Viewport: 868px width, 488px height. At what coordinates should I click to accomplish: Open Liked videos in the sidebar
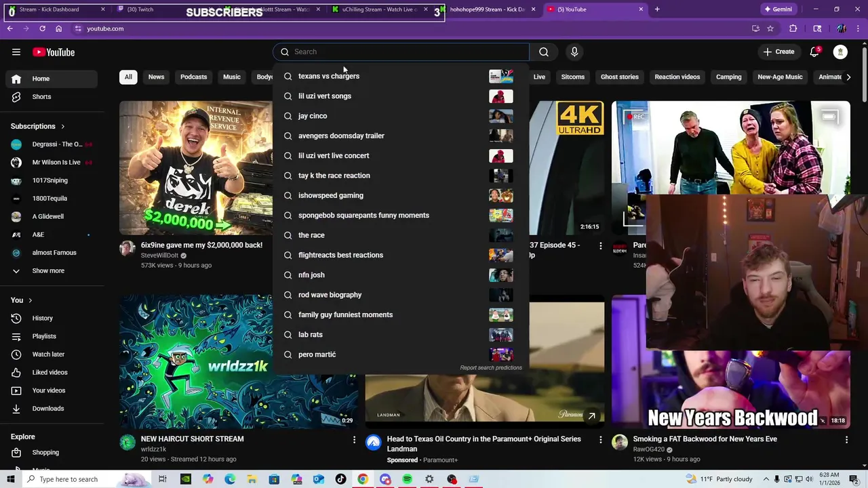point(52,372)
